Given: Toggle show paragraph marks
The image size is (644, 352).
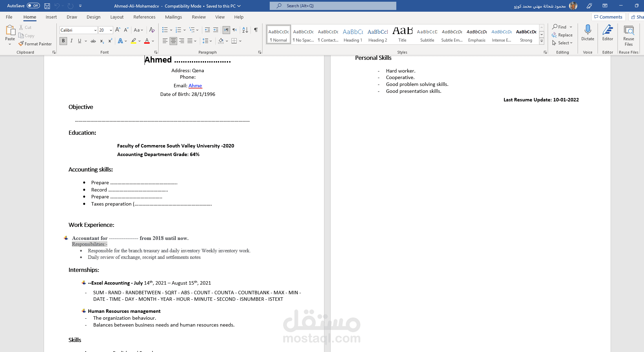Looking at the screenshot, I should click(256, 30).
